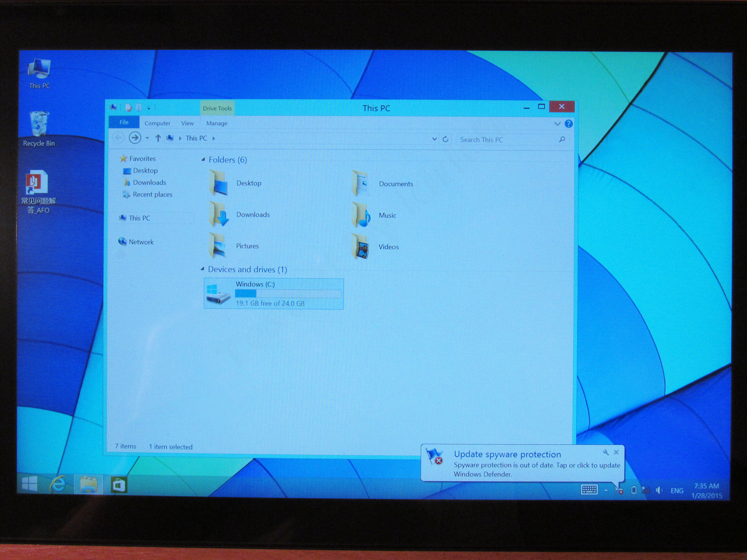
Task: Open the Windows Store taskbar icon
Action: point(119,485)
